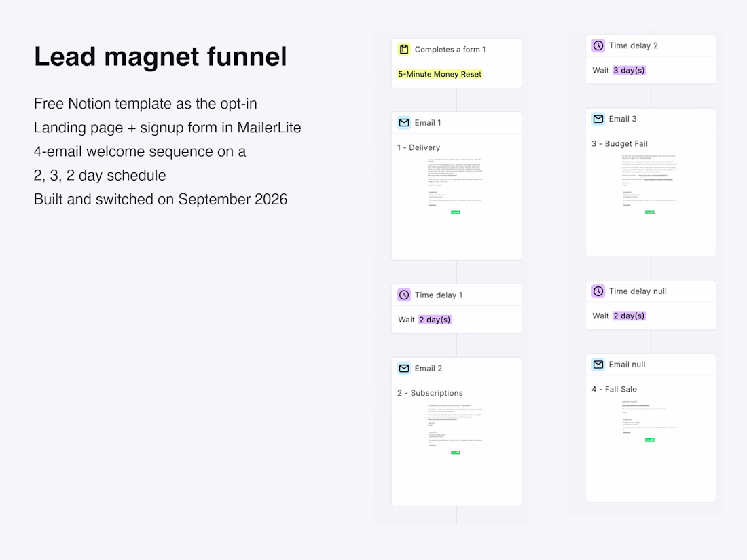Open the '4 - Fall Sale' email preview thumbnail
The image size is (747, 560).
point(649,421)
